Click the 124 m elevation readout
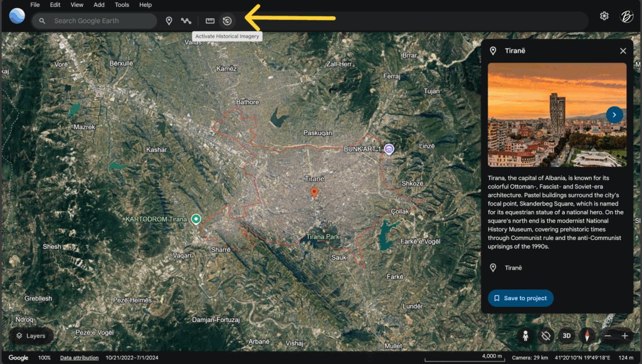The width and height of the screenshot is (642, 364). point(626,358)
